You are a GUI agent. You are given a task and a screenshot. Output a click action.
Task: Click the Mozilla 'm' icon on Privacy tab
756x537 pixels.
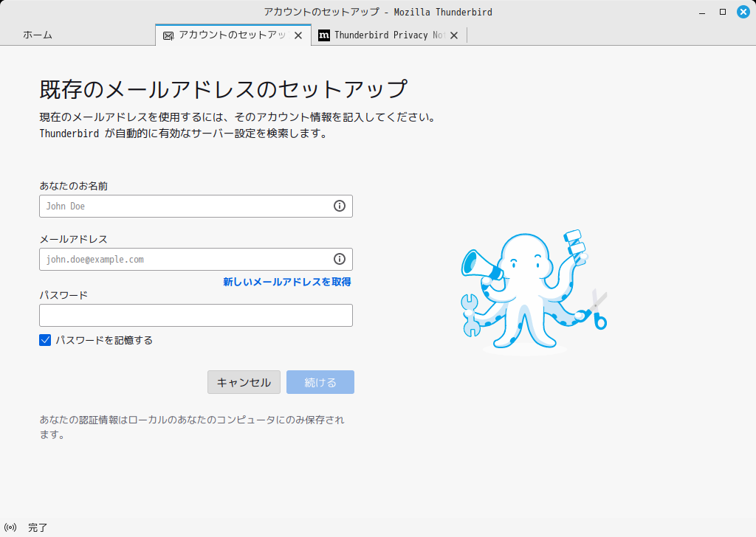coord(324,35)
